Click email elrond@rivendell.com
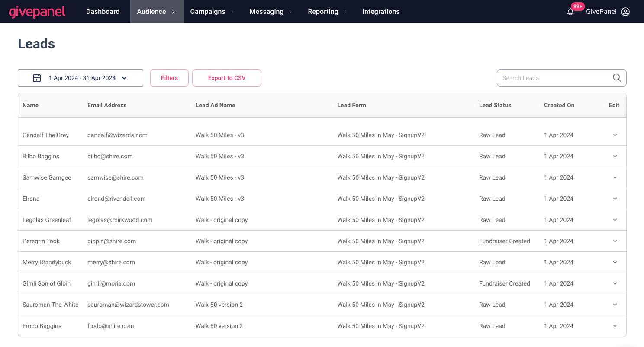This screenshot has width=644, height=347. (x=116, y=199)
